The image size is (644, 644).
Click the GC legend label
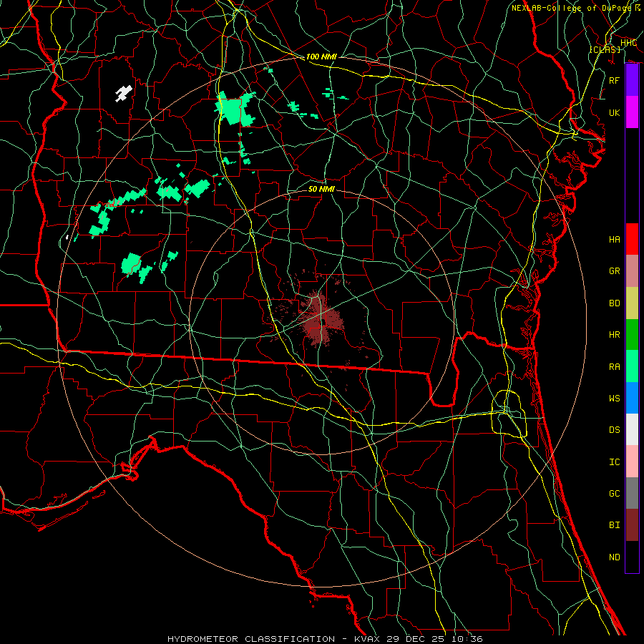click(x=614, y=494)
